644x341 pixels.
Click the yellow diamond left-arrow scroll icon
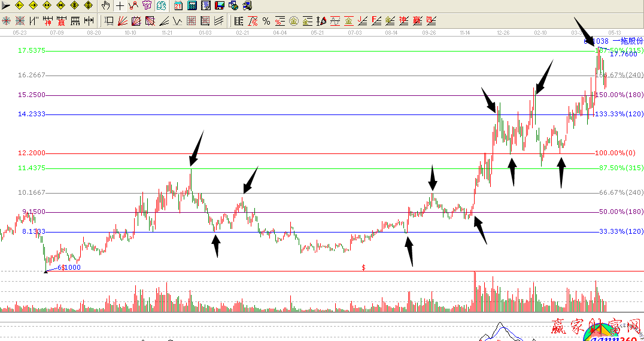[19, 6]
